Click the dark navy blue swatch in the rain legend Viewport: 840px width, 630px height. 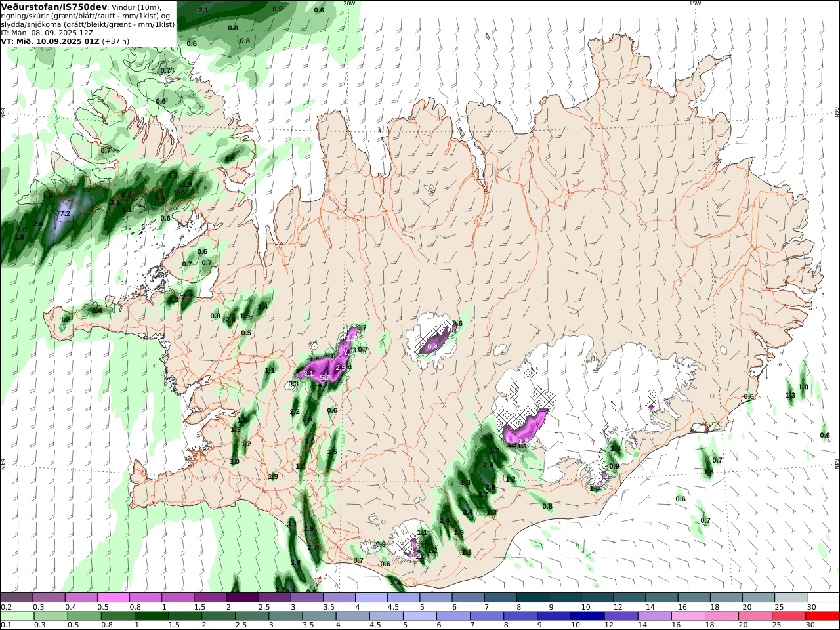point(587,616)
